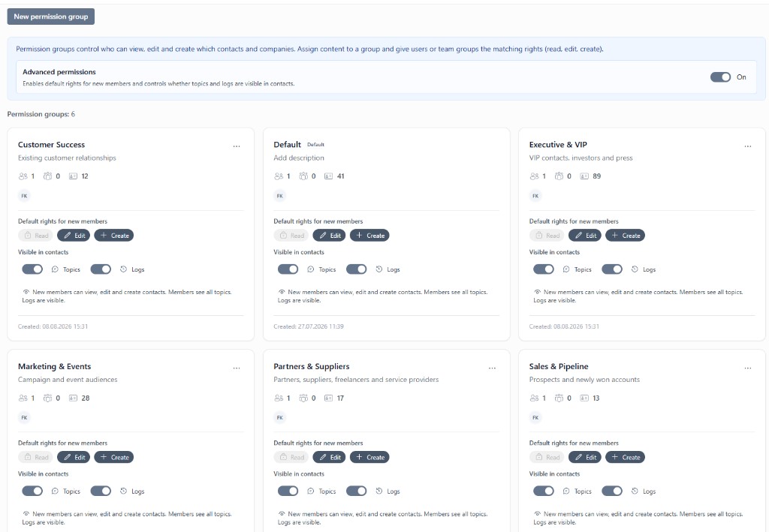Toggle Logs visibility in Partners & Suppliers
The width and height of the screenshot is (769, 532).
tap(356, 491)
